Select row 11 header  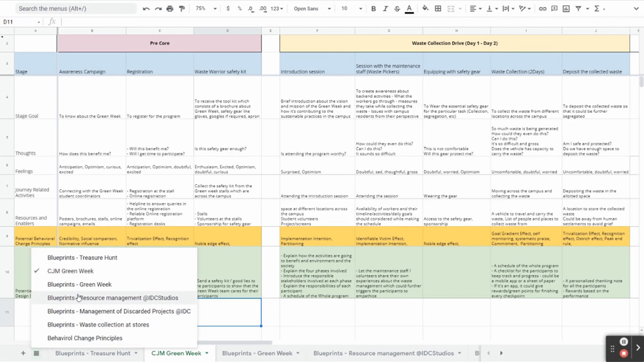7,312
